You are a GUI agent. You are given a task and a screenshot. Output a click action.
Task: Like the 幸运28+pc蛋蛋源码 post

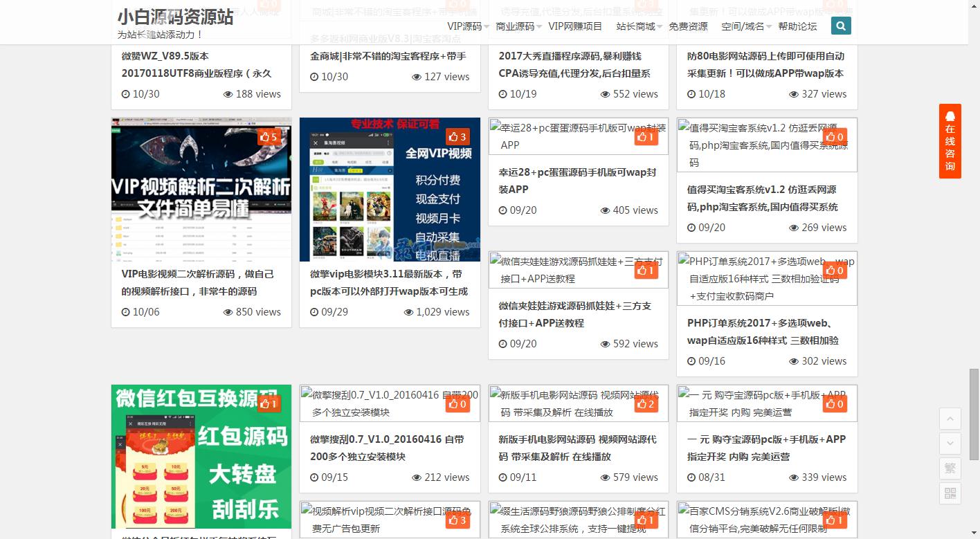[646, 137]
